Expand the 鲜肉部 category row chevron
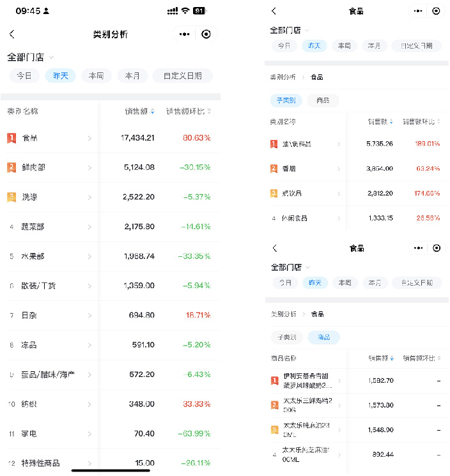The width and height of the screenshot is (450, 476). (89, 167)
